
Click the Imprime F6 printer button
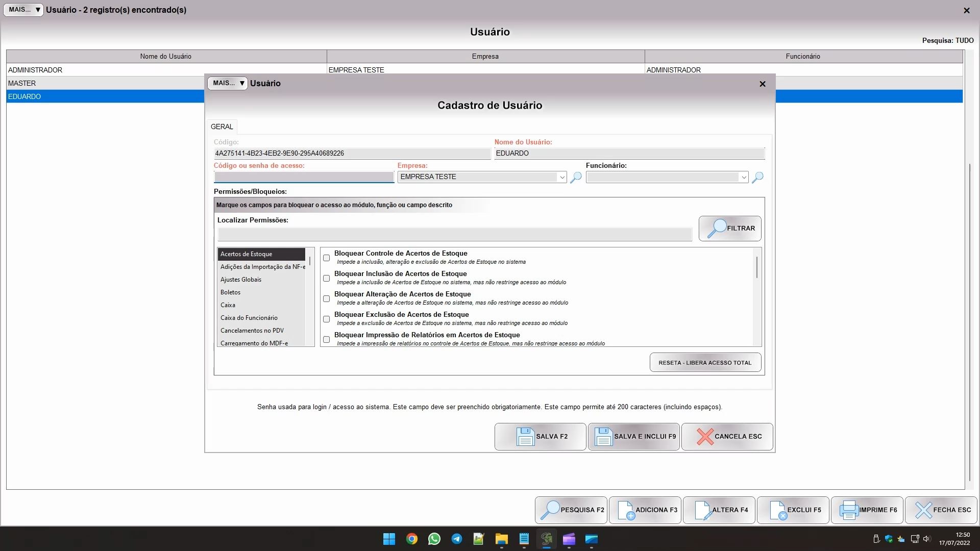point(867,510)
